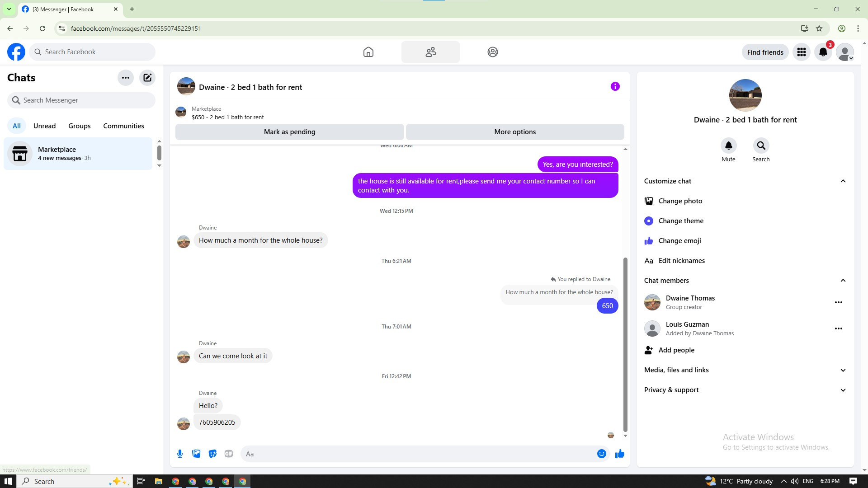Open Task View on taskbar

(x=141, y=481)
